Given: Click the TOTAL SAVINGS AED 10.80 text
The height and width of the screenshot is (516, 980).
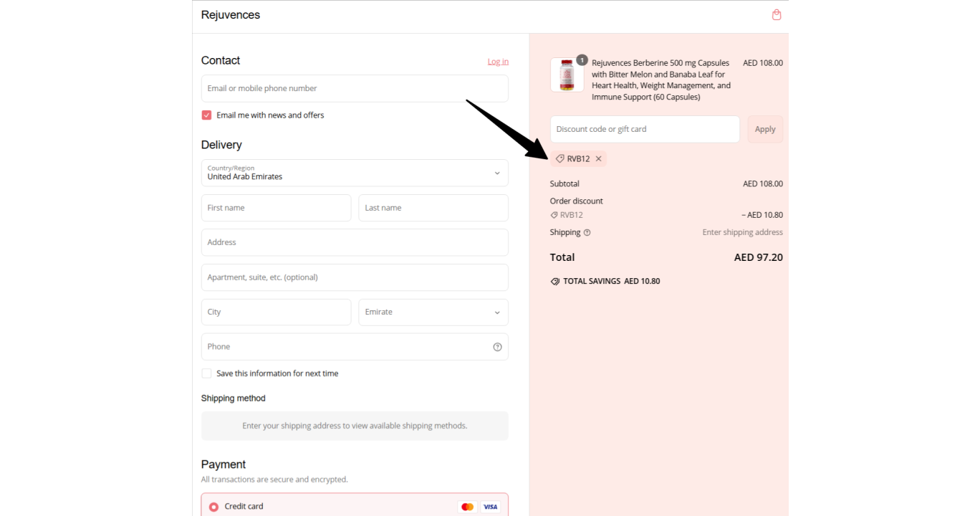Looking at the screenshot, I should [x=612, y=282].
